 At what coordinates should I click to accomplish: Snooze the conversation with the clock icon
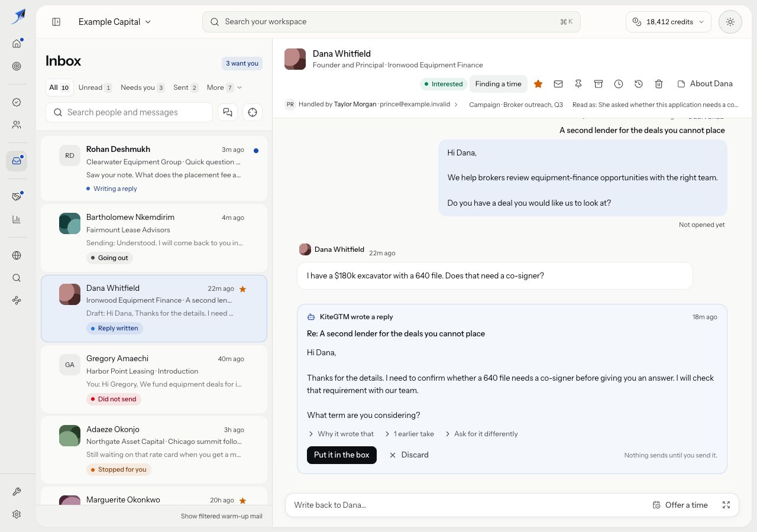[618, 84]
